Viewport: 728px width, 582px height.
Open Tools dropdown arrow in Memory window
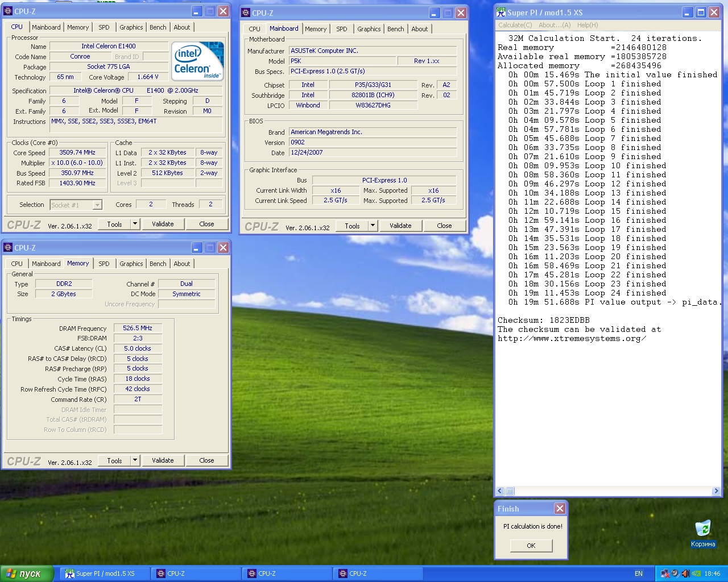(135, 460)
